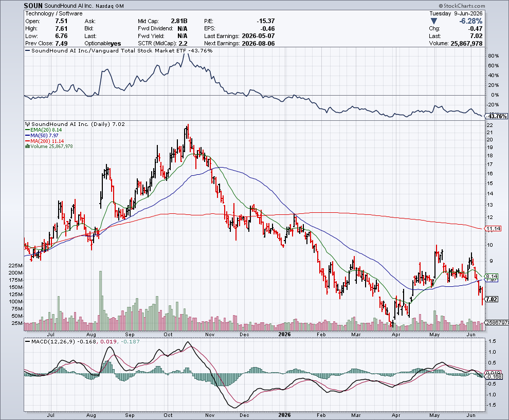Click the Tuesday 9-Jun-2026 date text
This screenshot has height=420, width=509.
point(456,14)
